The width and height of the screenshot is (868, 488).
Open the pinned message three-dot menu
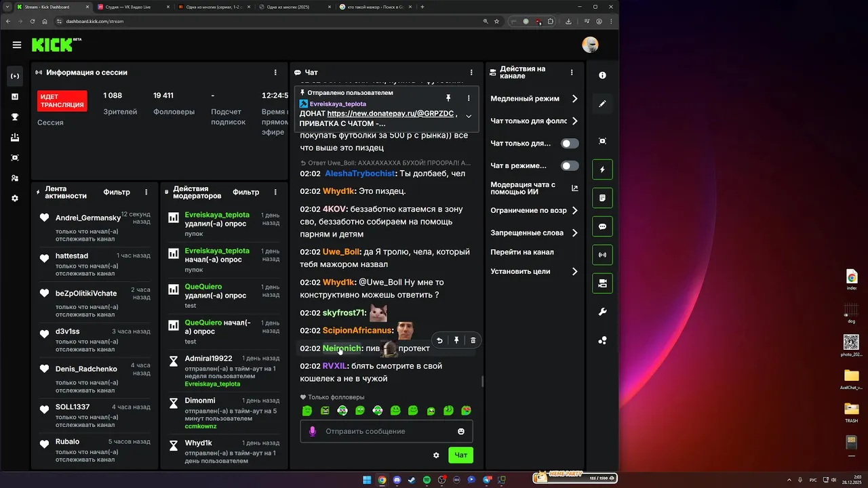click(469, 98)
